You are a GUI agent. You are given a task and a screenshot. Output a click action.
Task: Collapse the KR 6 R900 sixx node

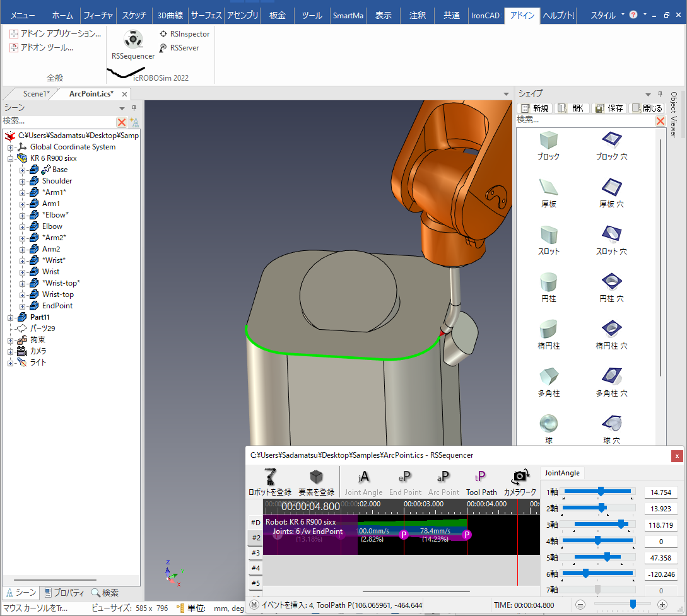[11, 158]
